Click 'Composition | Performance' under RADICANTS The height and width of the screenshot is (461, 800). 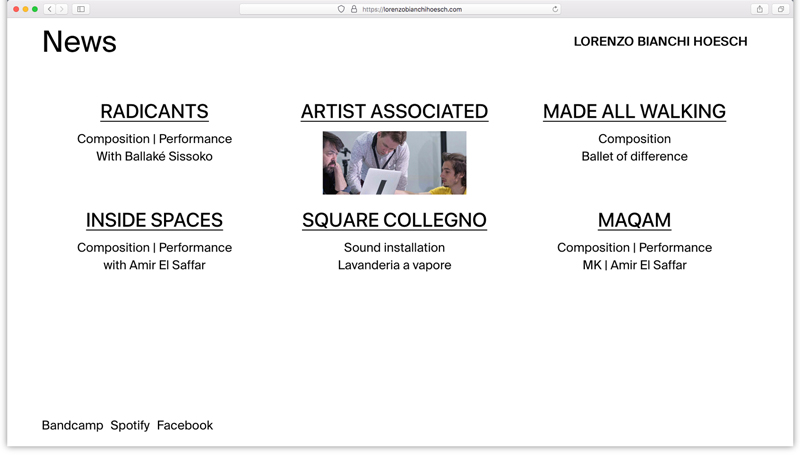155,139
